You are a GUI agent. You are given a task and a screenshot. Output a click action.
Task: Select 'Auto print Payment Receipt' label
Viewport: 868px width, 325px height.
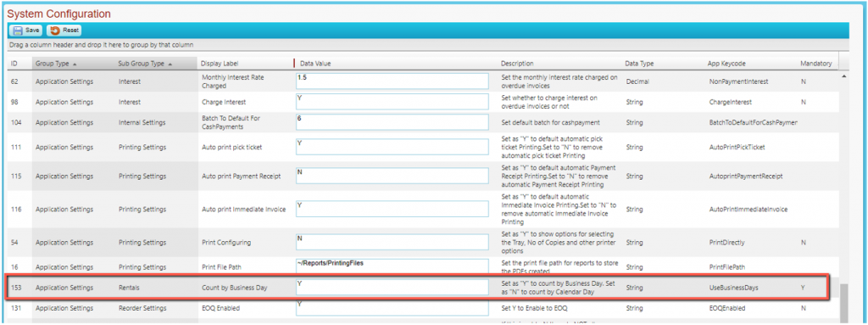(242, 177)
